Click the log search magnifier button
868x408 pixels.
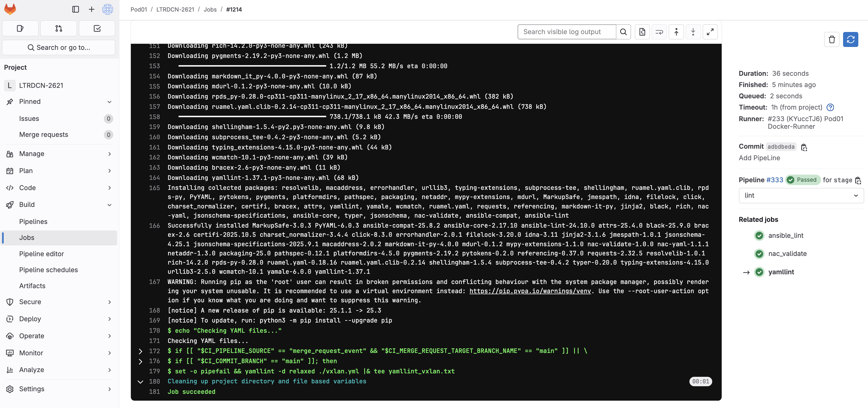(x=623, y=32)
